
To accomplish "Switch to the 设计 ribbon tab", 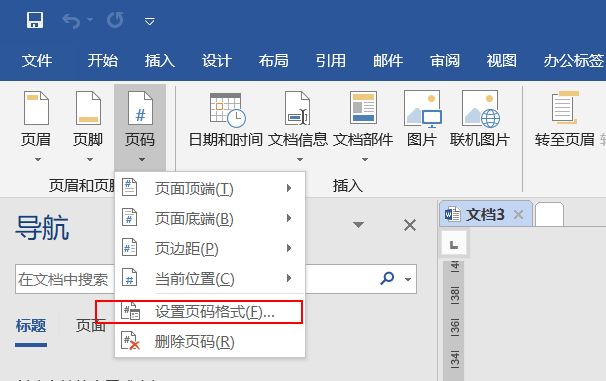I will tap(217, 61).
